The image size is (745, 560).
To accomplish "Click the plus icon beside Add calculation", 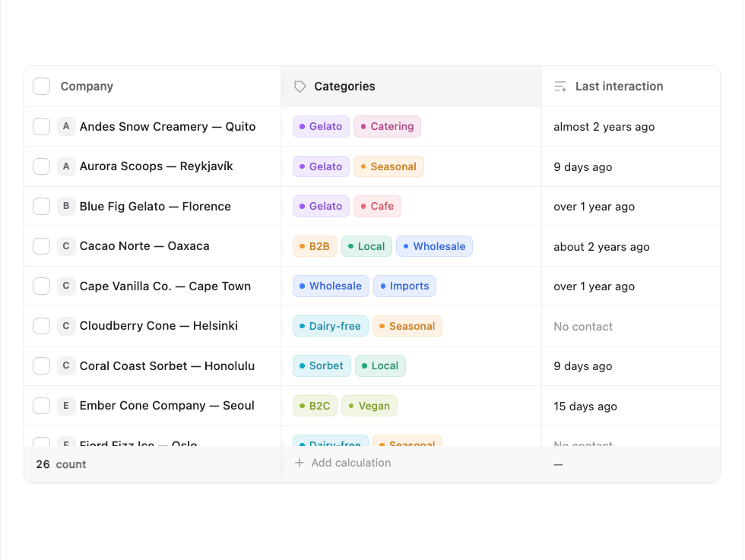I will pos(299,463).
